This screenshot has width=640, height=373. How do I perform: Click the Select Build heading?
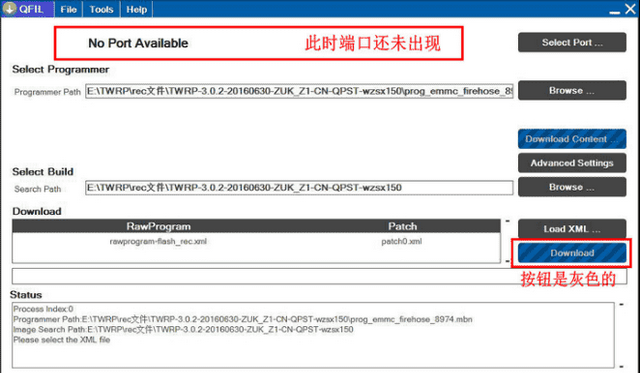click(43, 171)
